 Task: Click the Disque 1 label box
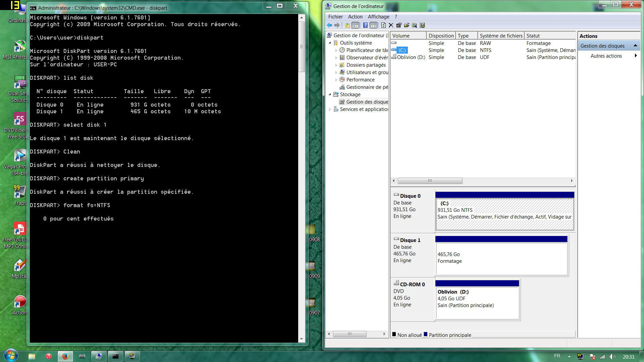pos(413,255)
